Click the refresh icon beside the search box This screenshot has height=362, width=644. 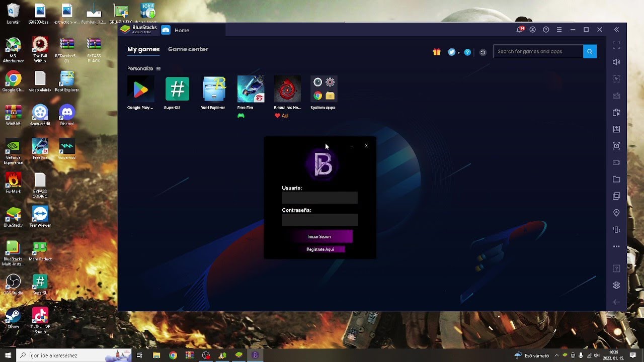tap(483, 52)
